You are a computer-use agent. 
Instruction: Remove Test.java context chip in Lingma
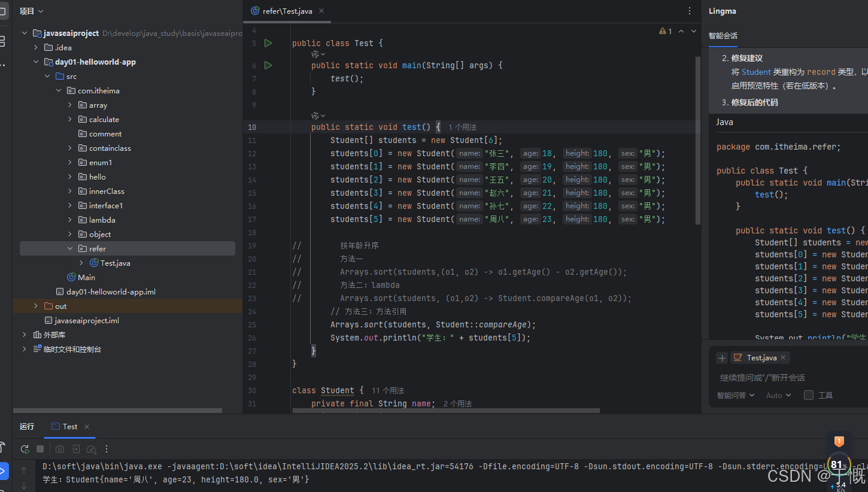pyautogui.click(x=783, y=357)
